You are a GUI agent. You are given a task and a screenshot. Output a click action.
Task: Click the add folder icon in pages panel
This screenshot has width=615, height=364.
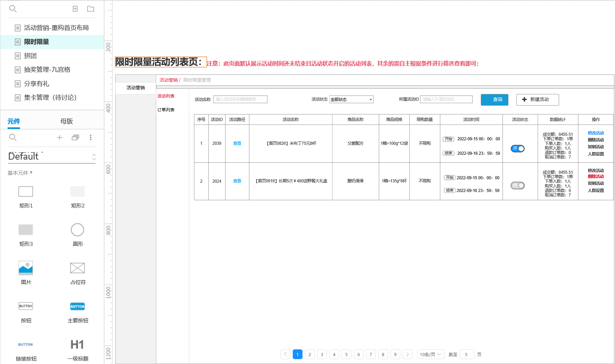click(x=91, y=9)
